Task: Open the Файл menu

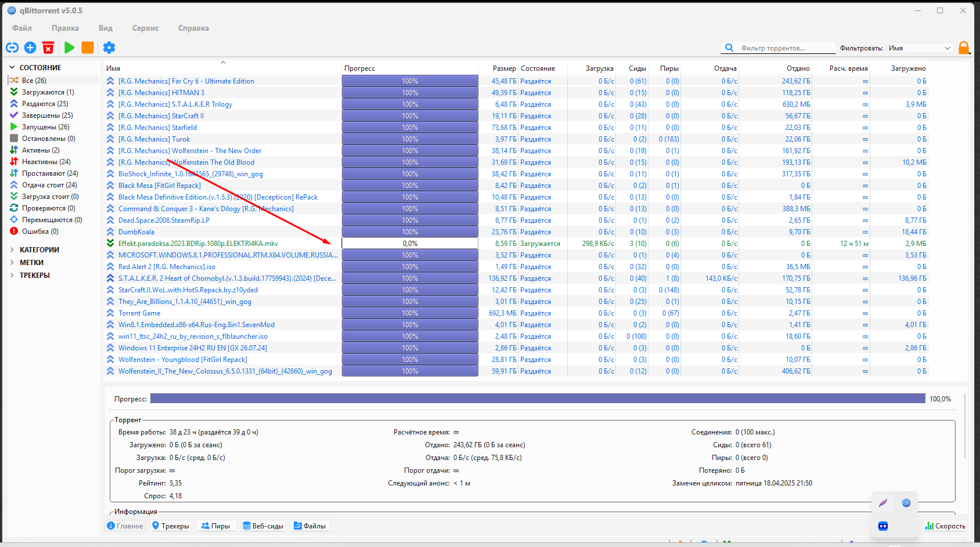Action: tap(22, 28)
